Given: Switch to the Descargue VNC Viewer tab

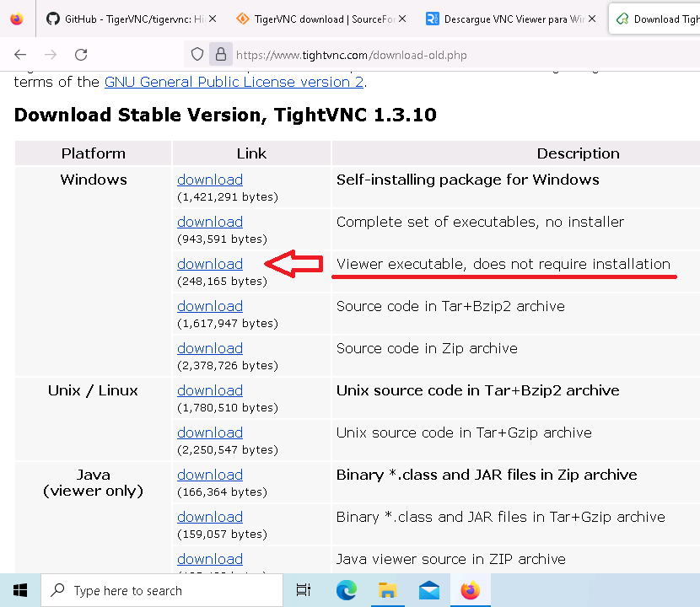Looking at the screenshot, I should click(511, 19).
